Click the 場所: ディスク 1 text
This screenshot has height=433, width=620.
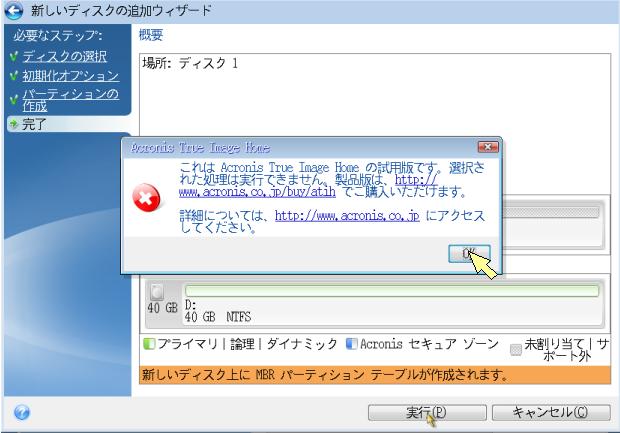coord(190,63)
